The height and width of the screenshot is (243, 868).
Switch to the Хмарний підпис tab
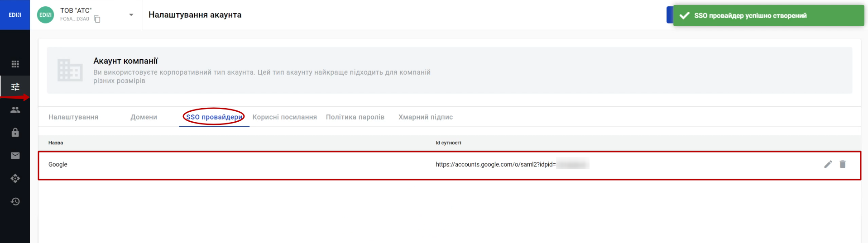click(425, 117)
